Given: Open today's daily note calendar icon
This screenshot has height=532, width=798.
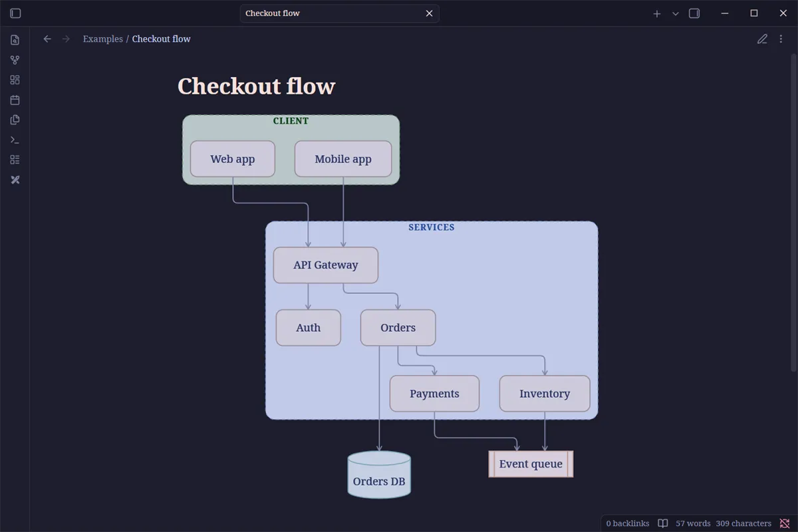Looking at the screenshot, I should (x=15, y=100).
